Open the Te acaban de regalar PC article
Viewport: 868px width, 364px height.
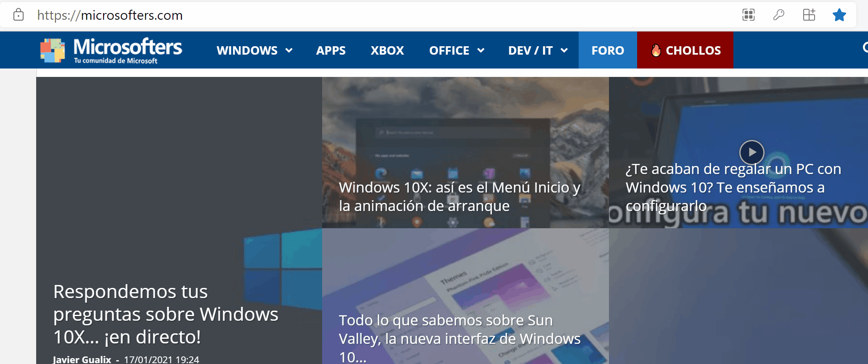[x=733, y=187]
